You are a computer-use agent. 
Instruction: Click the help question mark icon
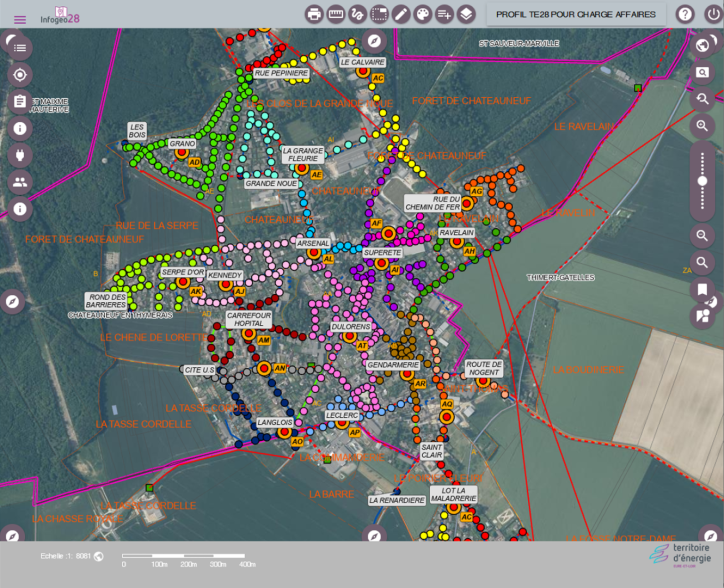(x=685, y=14)
